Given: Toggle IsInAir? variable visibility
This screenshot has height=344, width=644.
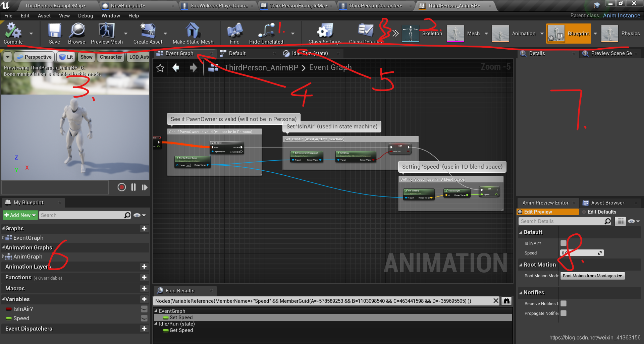Looking at the screenshot, I should (x=144, y=309).
